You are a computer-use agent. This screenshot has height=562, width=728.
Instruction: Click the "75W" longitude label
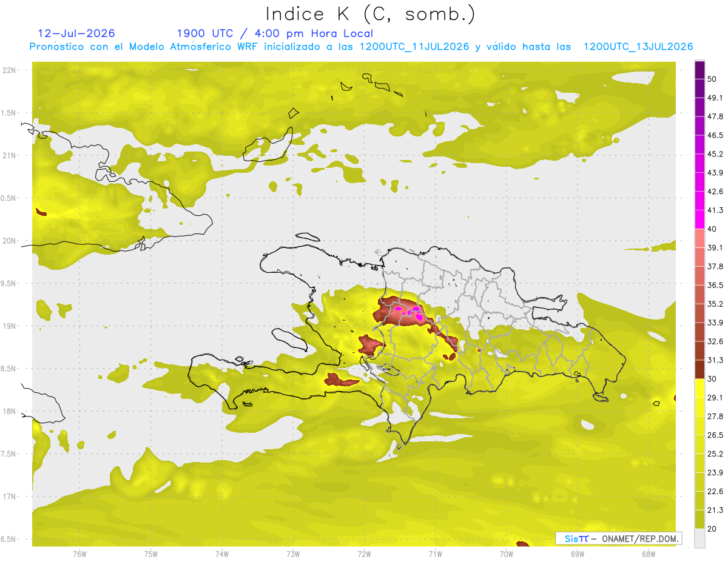(150, 554)
